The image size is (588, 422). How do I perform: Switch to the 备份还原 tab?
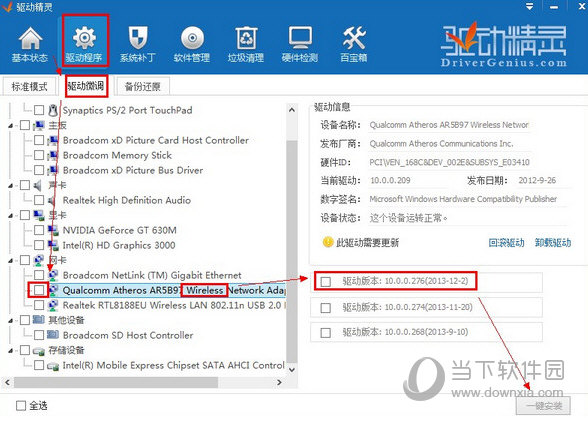[x=143, y=87]
